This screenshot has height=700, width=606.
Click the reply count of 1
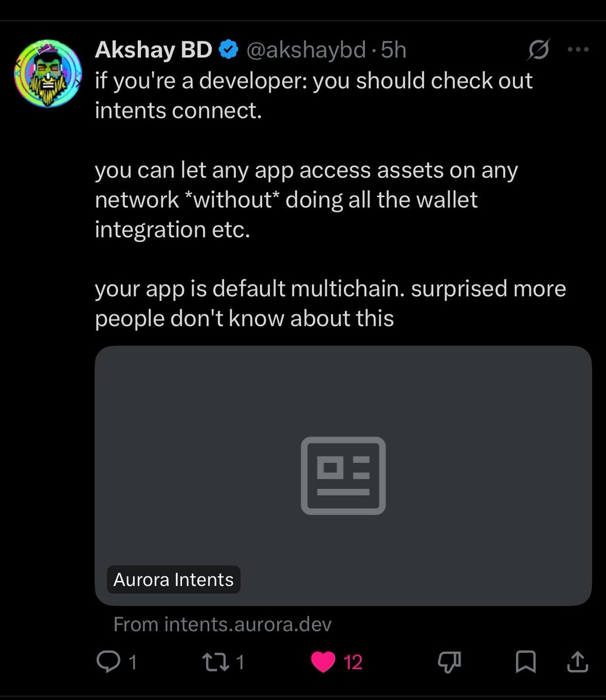133,662
